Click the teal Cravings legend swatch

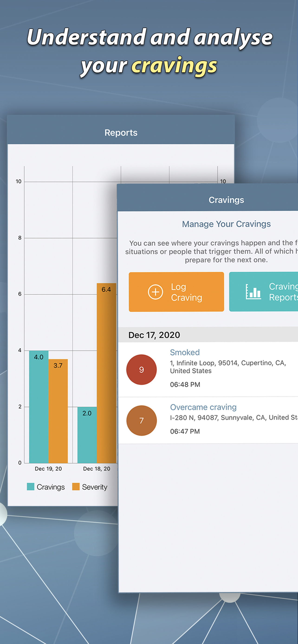[x=31, y=487]
